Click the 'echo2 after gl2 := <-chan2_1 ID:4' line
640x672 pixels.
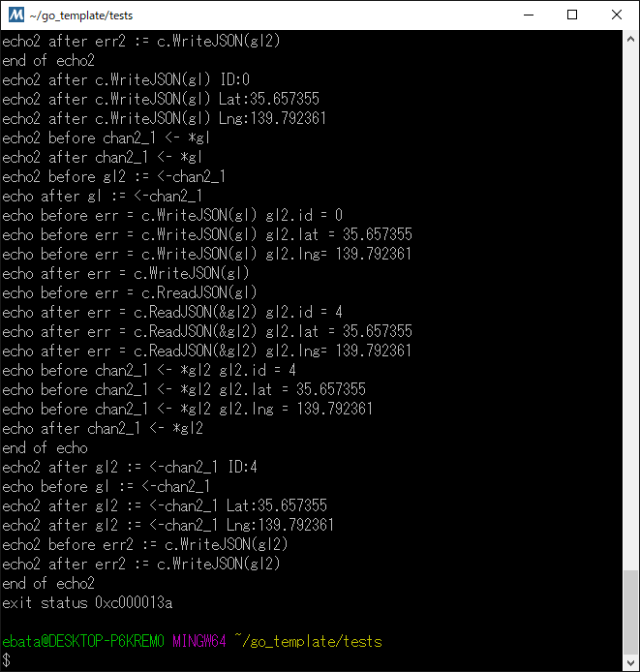tap(130, 467)
